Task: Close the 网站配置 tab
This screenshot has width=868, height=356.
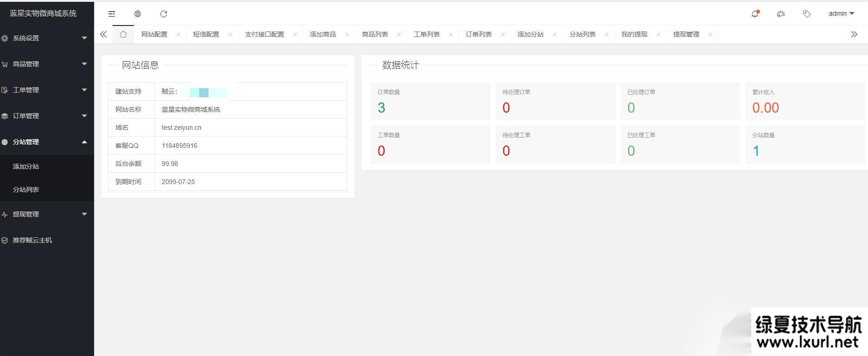Action: click(178, 34)
